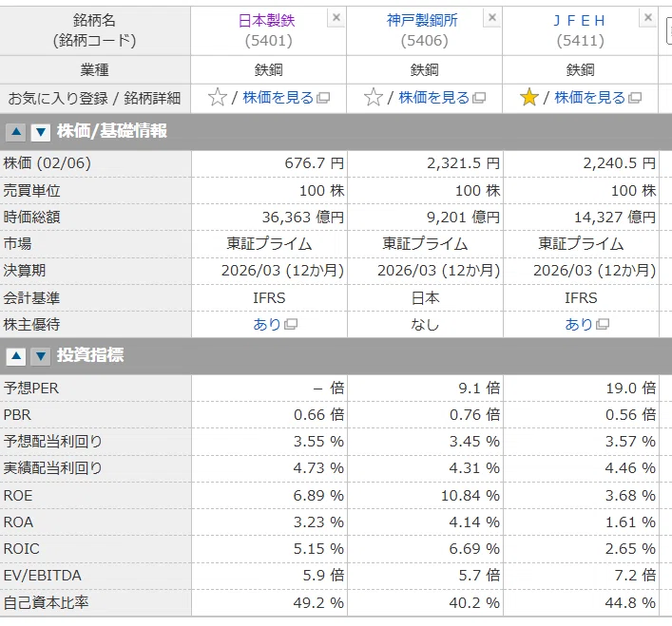Open 日本製鉄 stock name link
Image resolution: width=672 pixels, height=626 pixels.
(266, 21)
